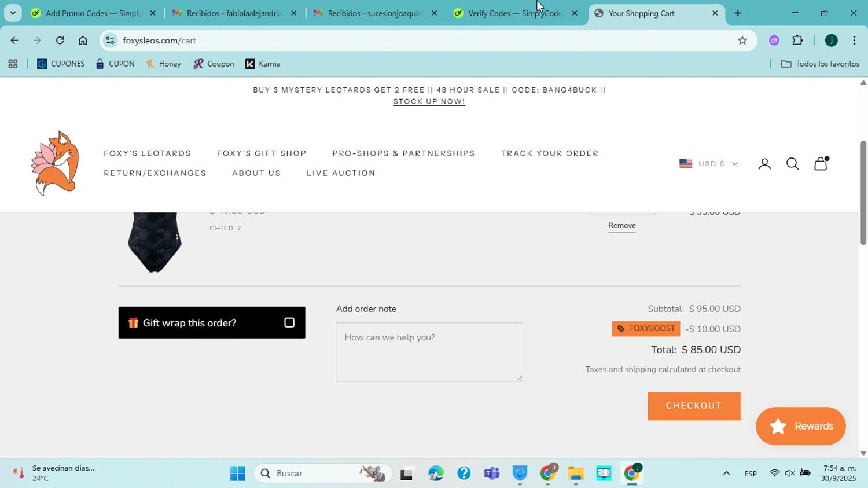Open Foxy's Gift Shop menu
The height and width of the screenshot is (488, 868).
click(x=262, y=153)
